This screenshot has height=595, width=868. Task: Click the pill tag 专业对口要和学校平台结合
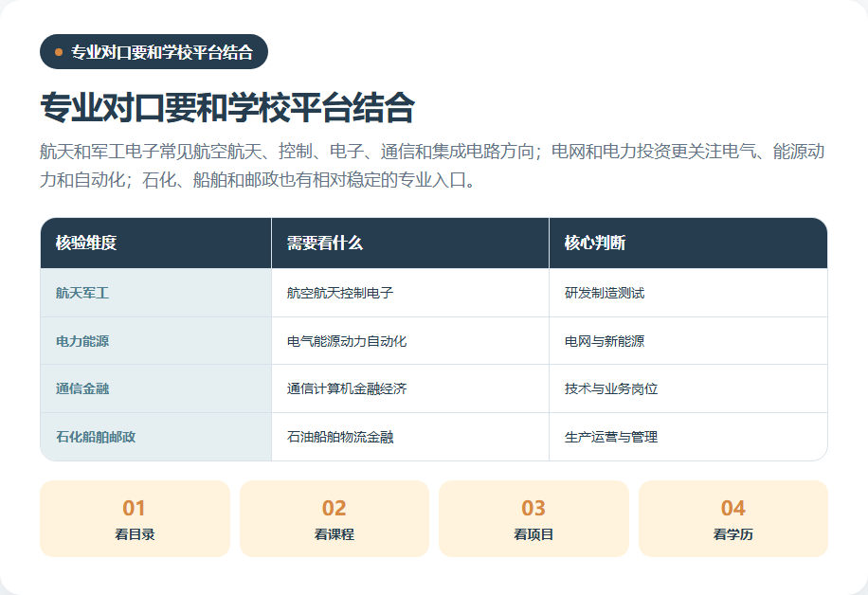(154, 52)
